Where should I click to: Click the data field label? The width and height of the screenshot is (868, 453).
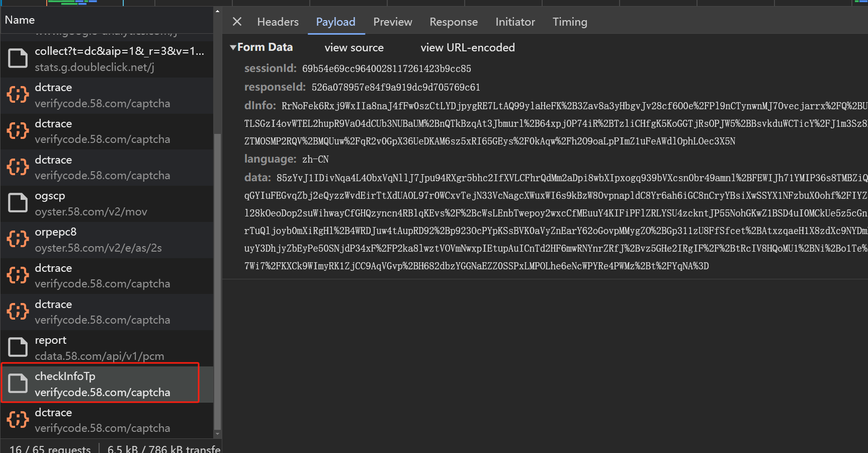pyautogui.click(x=257, y=178)
